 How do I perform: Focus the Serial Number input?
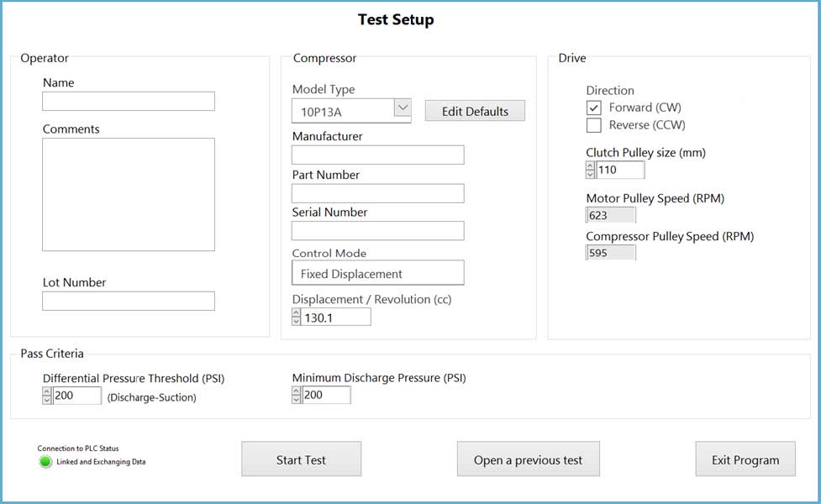coord(377,231)
